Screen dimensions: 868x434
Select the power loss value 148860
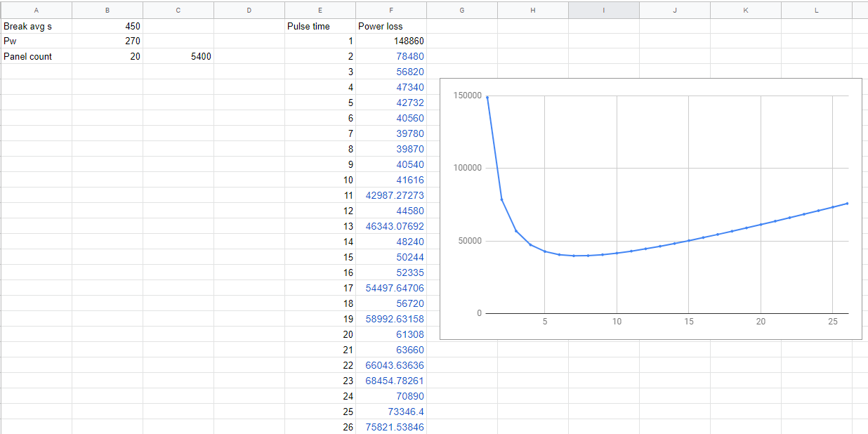click(x=390, y=41)
